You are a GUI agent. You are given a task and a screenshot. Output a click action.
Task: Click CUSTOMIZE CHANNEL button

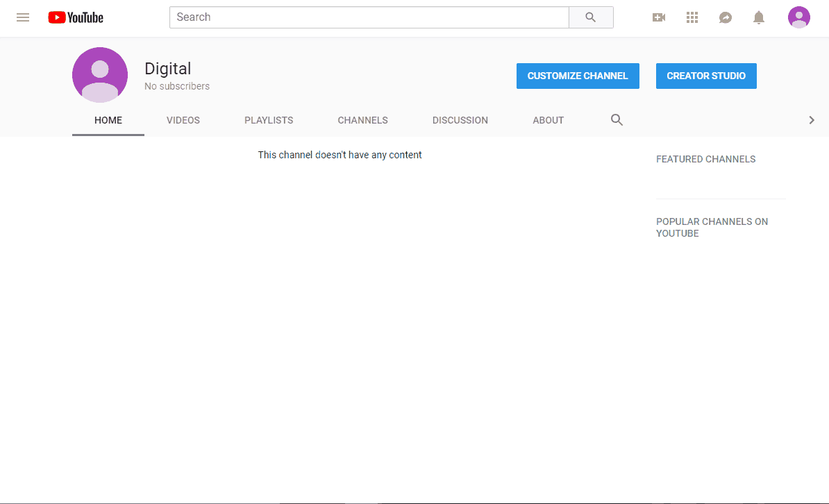(578, 76)
